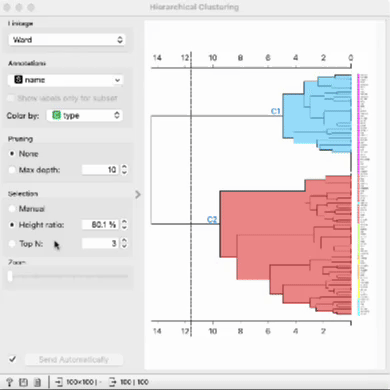
Task: Click the Send Automatically button
Action: 74,360
